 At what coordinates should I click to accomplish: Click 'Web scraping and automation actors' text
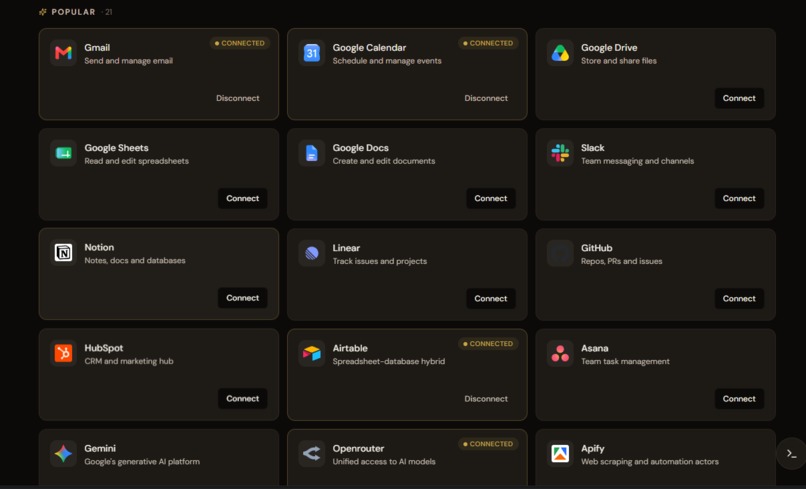(650, 462)
